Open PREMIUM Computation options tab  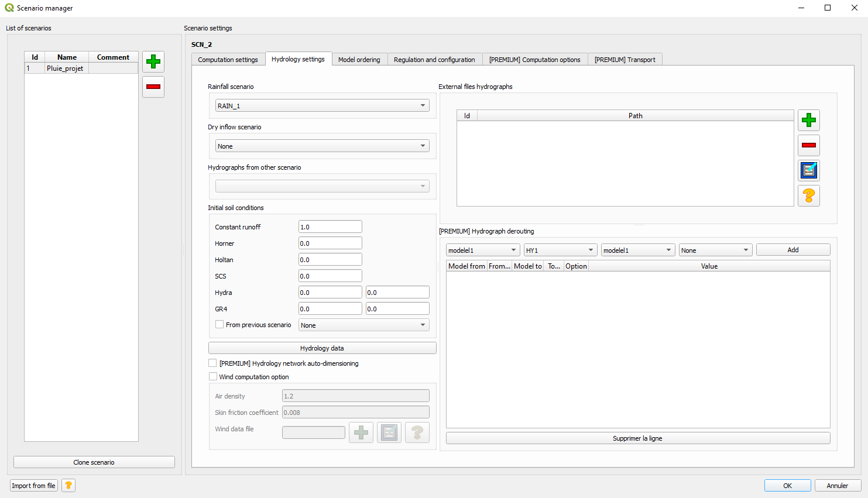pos(535,60)
